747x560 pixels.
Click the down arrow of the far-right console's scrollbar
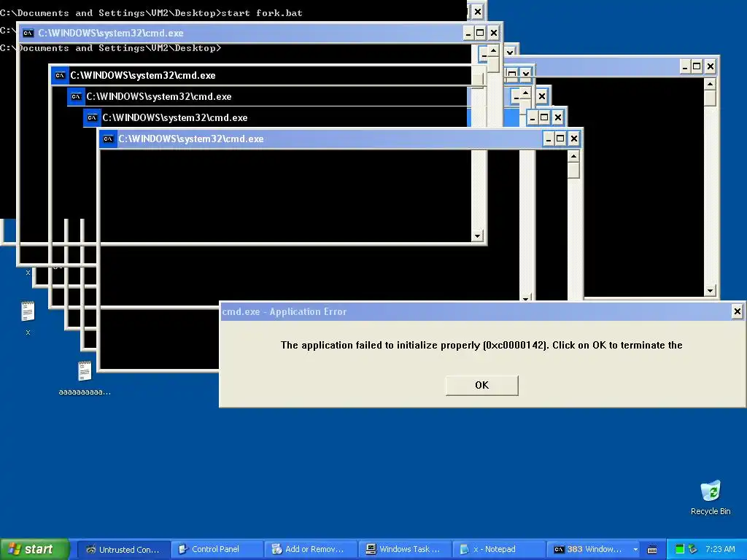(710, 290)
